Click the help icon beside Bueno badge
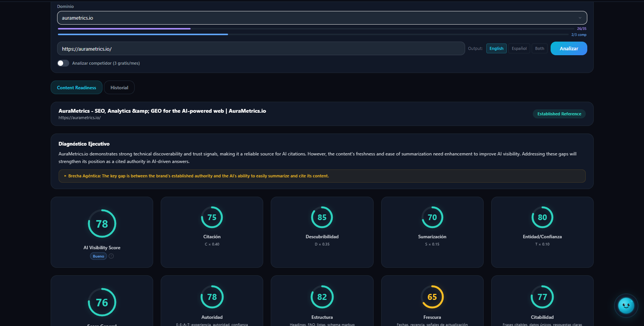 click(111, 256)
